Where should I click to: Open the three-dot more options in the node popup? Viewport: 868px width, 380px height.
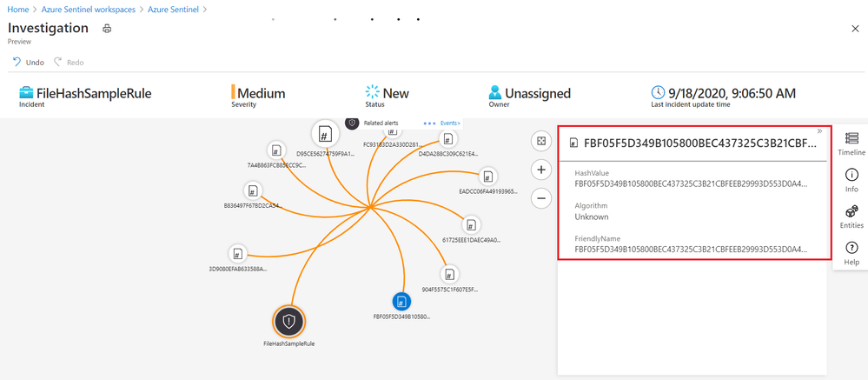coord(430,123)
